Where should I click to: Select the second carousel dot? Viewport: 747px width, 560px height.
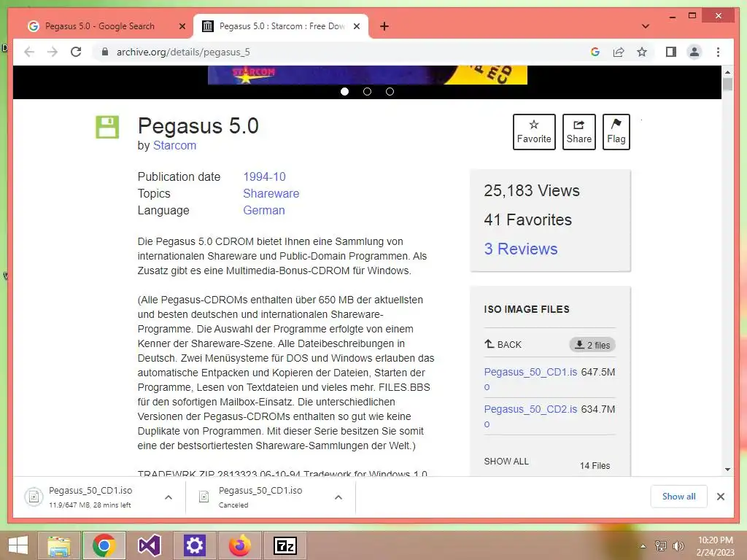(x=367, y=91)
